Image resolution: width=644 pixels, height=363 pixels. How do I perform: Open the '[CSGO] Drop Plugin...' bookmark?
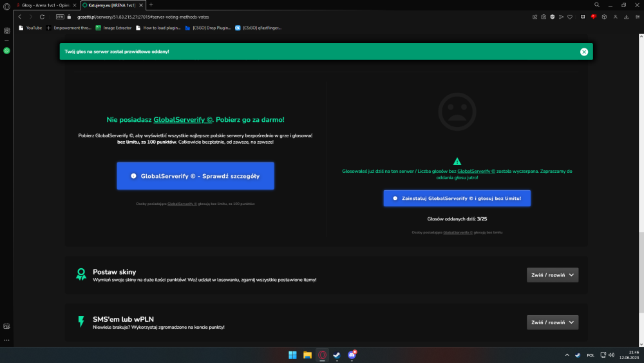(208, 28)
